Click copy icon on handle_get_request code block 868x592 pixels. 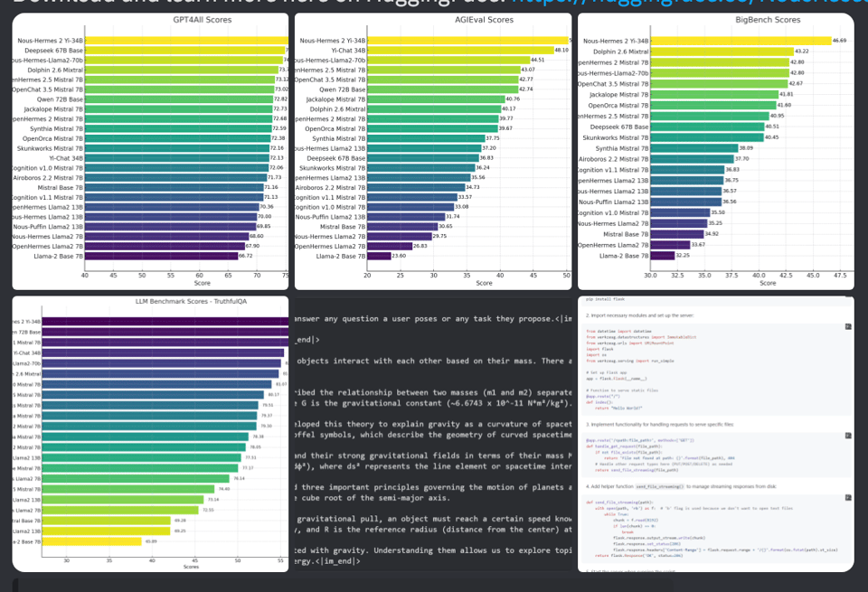click(x=847, y=437)
